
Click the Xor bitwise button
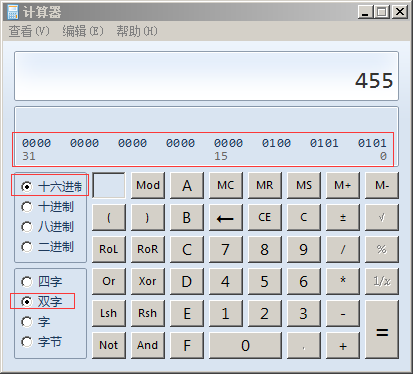(148, 281)
